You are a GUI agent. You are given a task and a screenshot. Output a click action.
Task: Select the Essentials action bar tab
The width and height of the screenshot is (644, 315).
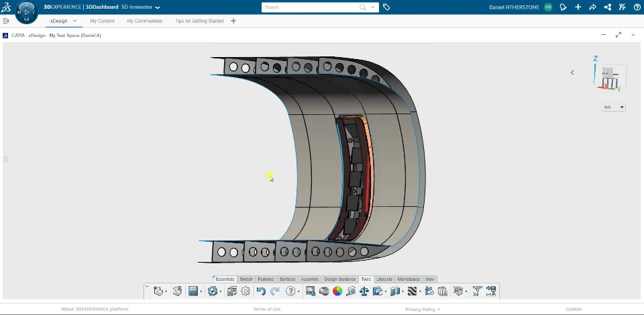[225, 279]
